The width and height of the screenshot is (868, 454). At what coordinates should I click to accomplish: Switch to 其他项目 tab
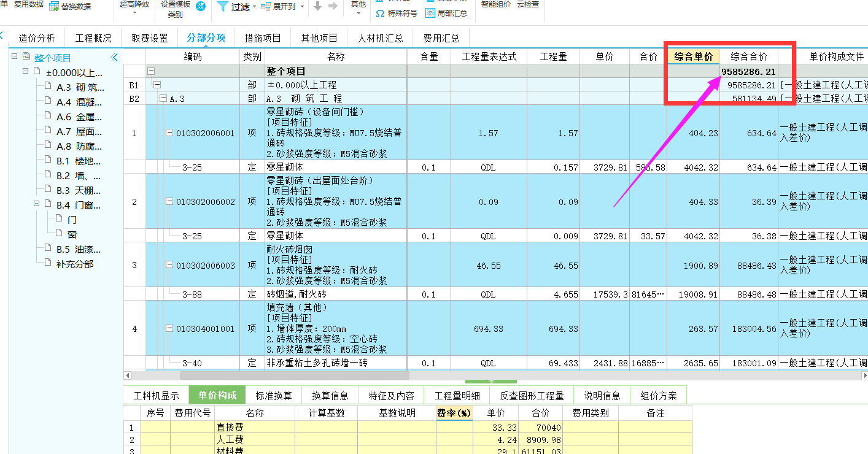[x=319, y=38]
